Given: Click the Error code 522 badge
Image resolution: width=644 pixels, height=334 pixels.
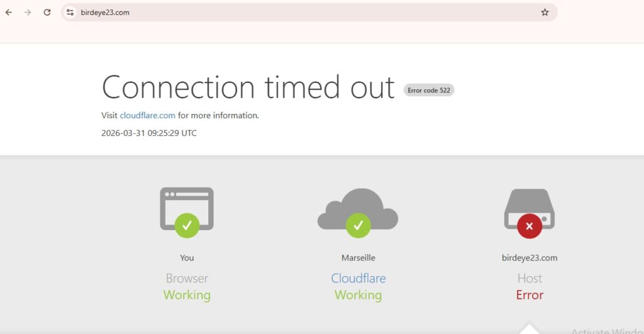Looking at the screenshot, I should [x=429, y=90].
